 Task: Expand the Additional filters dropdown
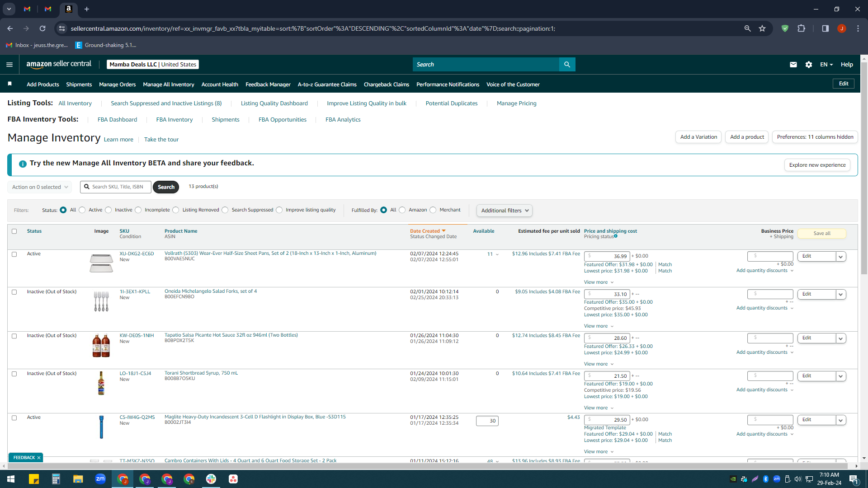coord(504,211)
